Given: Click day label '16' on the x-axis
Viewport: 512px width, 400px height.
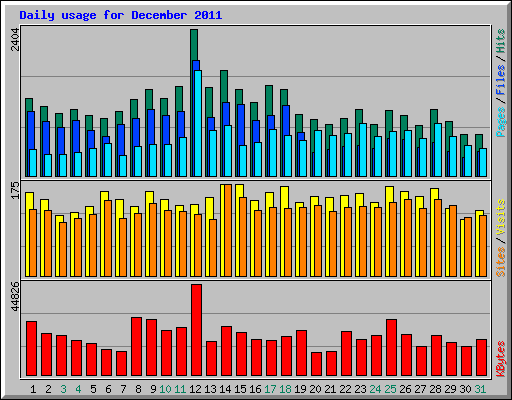Looking at the screenshot, I should [x=255, y=389].
